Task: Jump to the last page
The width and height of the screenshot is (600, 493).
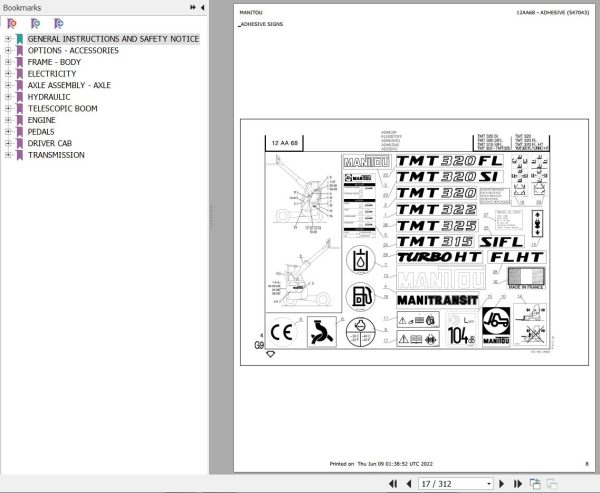Action: (518, 484)
